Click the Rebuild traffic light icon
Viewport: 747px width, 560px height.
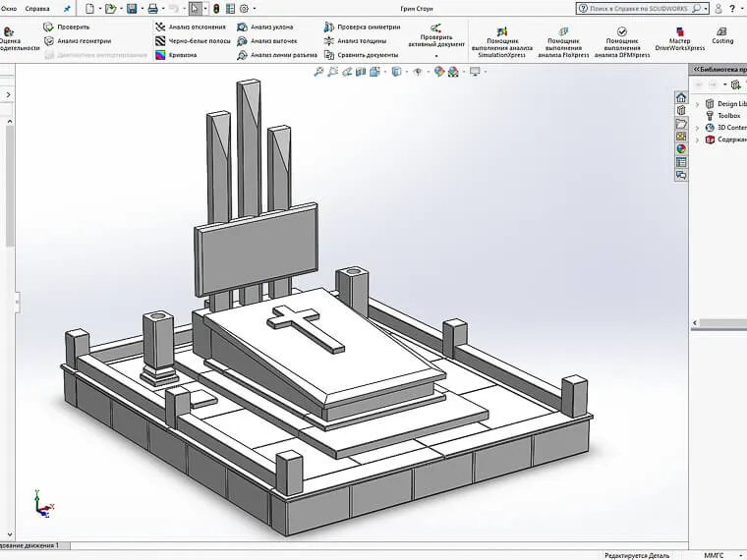coord(216,8)
